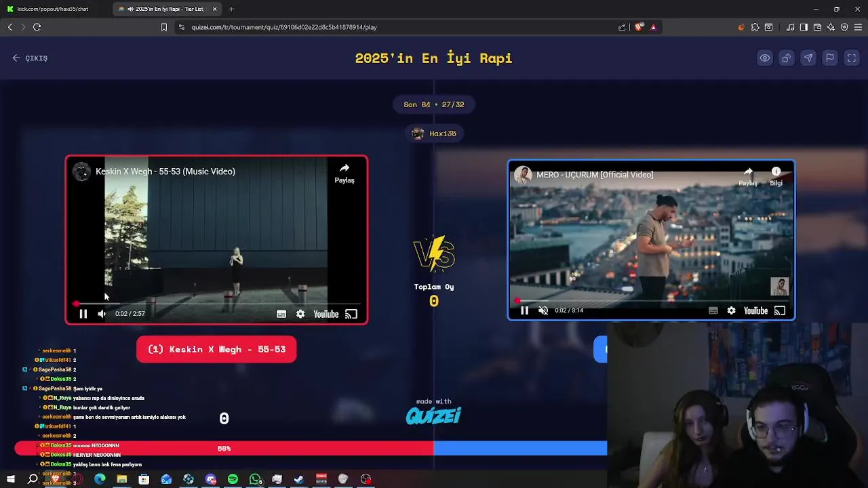Open the title 'Keskin X Wegh - 55-53 (Music Video)'
Viewport: 868px width, 488px height.
click(x=165, y=171)
